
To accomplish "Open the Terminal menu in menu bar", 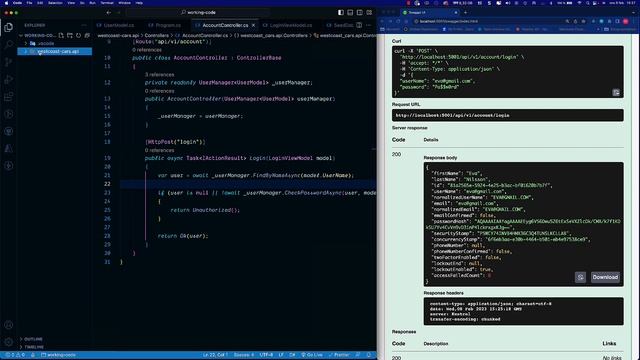I will pyautogui.click(x=107, y=3).
